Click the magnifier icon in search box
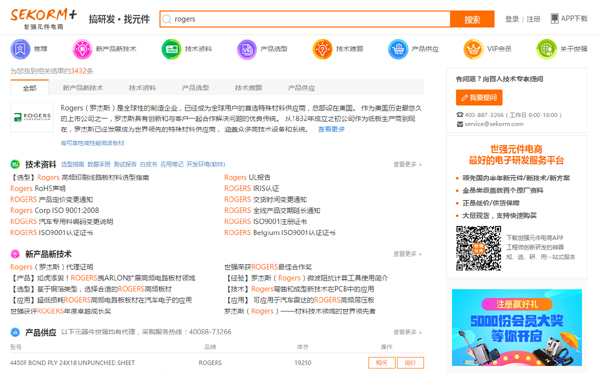The width and height of the screenshot is (600, 373). point(167,19)
